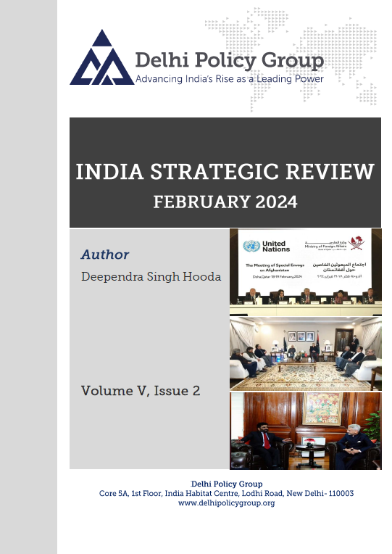Open the photo of two men in armchairs

click(306, 431)
